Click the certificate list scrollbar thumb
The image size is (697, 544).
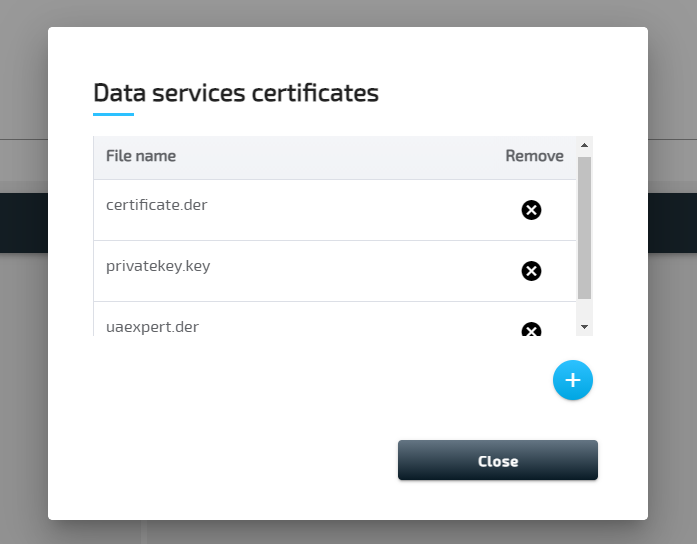click(584, 228)
